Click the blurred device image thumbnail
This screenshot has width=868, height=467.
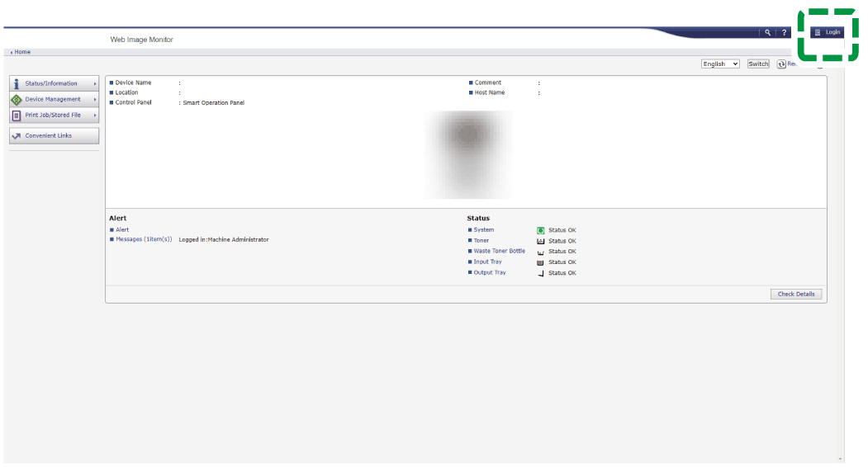click(468, 154)
